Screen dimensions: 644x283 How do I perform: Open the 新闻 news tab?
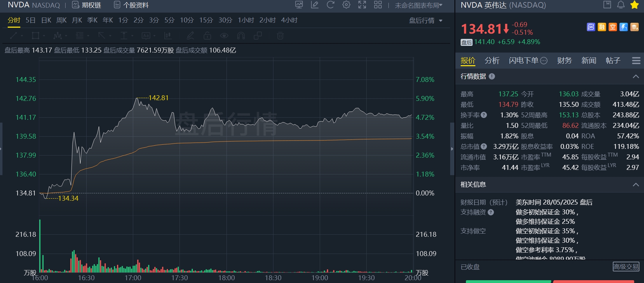coord(589,61)
